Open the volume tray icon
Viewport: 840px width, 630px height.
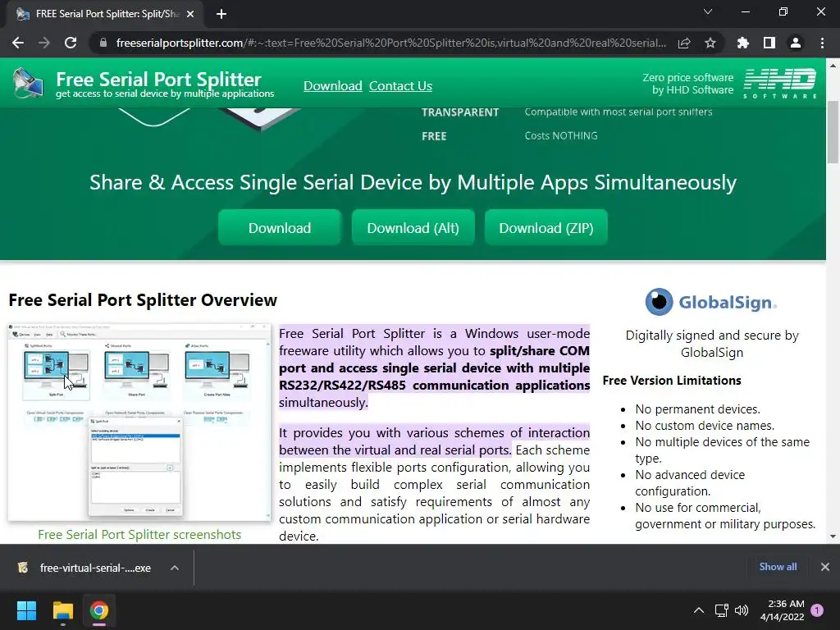[742, 610]
